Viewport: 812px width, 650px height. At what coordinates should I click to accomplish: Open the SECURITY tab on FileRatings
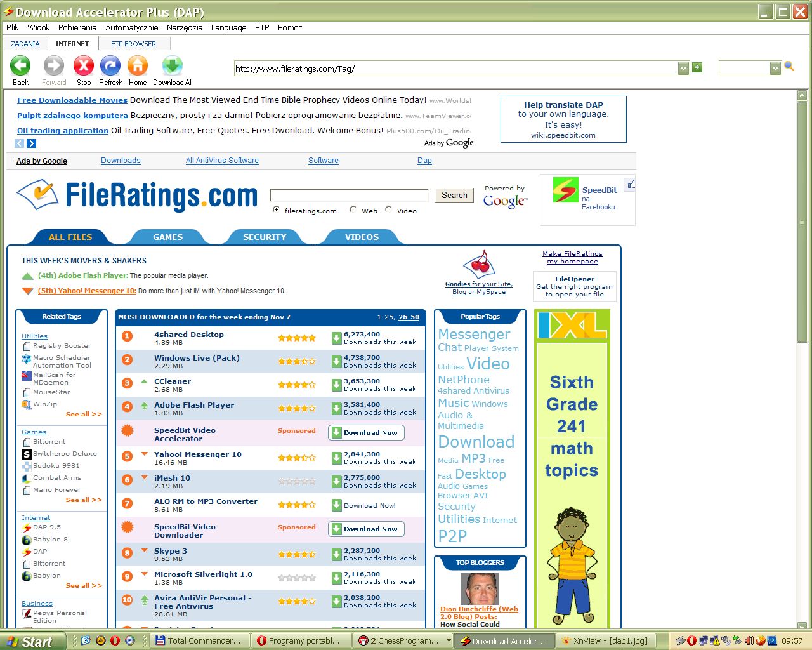coord(265,237)
